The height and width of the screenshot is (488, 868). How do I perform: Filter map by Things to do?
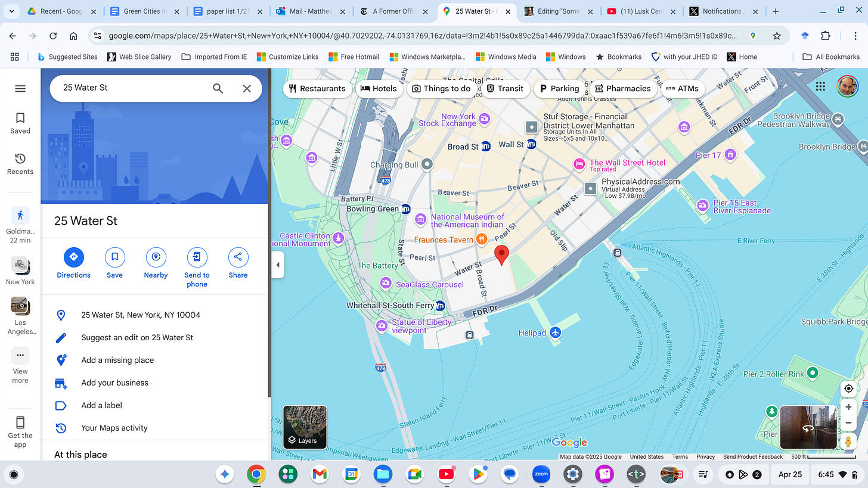[x=441, y=88]
